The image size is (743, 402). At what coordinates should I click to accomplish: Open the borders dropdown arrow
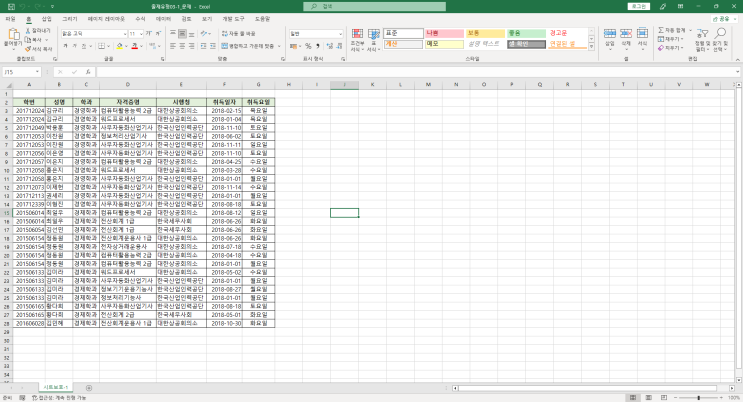(x=109, y=46)
